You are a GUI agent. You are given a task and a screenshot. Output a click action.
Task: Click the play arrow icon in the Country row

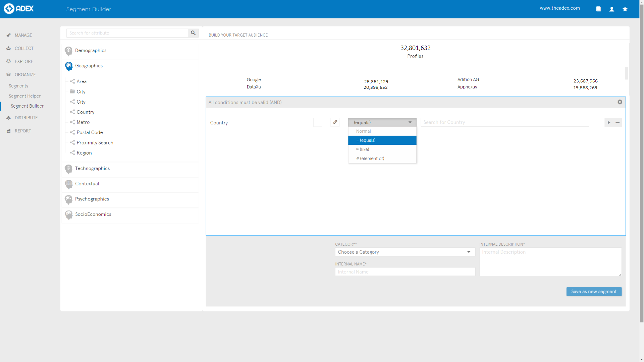click(x=609, y=123)
